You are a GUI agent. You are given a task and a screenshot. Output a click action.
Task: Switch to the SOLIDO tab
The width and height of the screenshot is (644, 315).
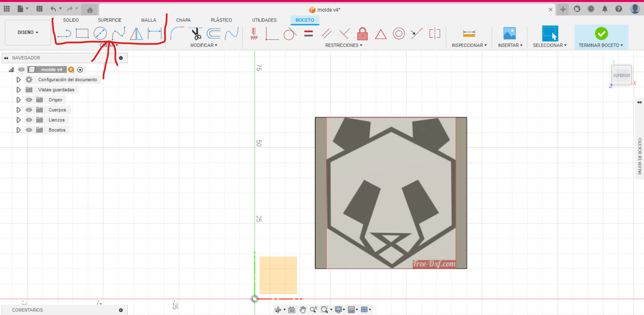point(71,20)
